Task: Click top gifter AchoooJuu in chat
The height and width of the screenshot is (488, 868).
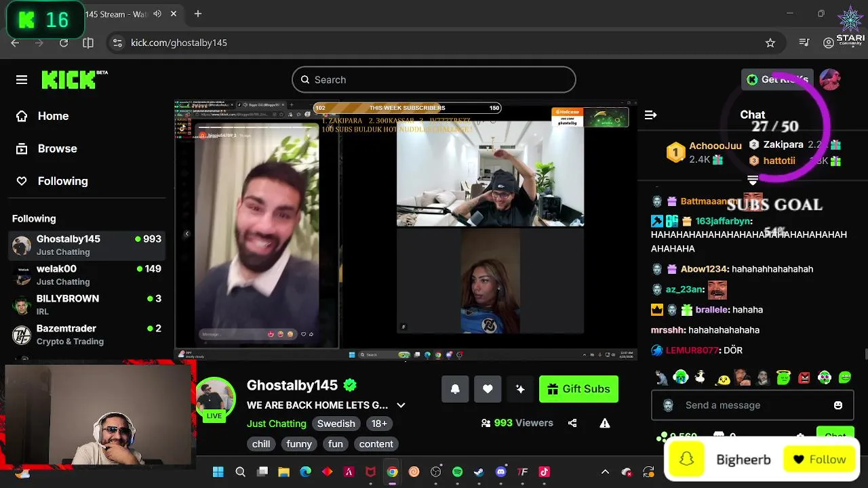Action: (715, 146)
